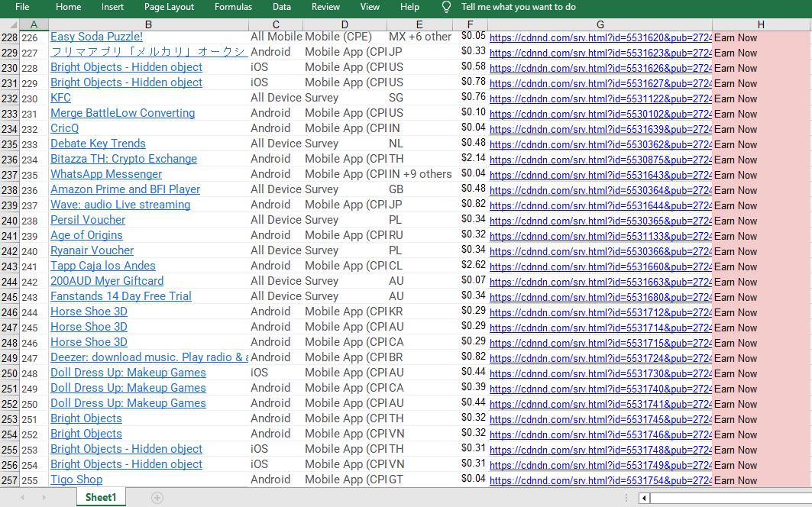Select the $2.14 payout cell
812x507 pixels.
[x=474, y=158]
